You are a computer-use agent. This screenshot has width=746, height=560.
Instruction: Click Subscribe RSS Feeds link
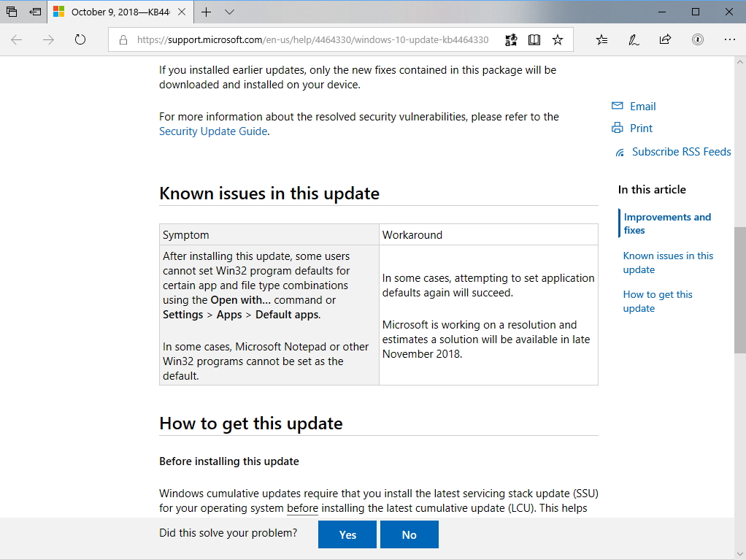pyautogui.click(x=681, y=152)
